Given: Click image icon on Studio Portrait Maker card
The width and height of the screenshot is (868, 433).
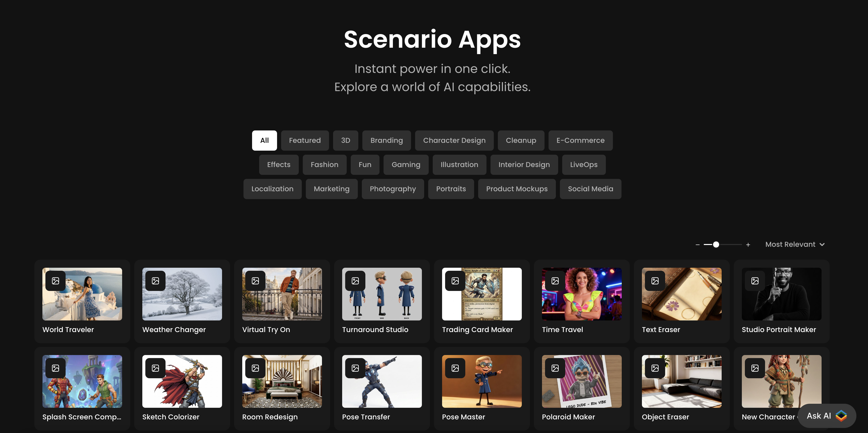Looking at the screenshot, I should [755, 281].
